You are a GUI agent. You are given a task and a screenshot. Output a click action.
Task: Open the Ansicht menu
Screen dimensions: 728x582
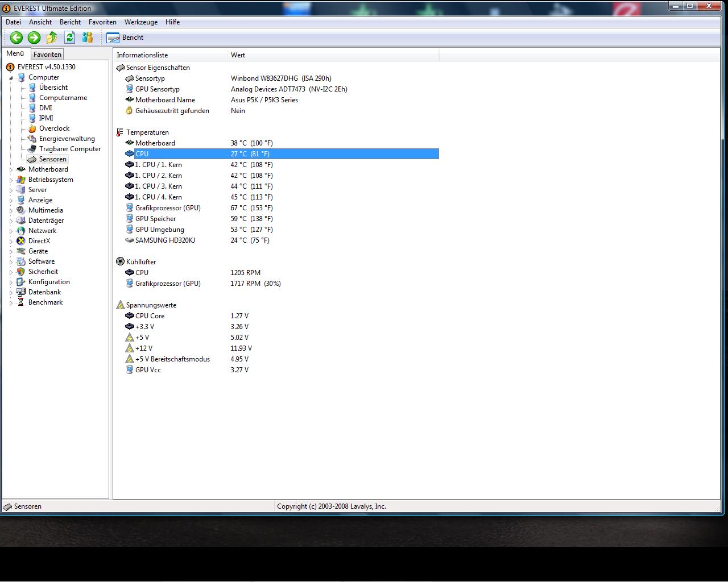pos(40,22)
